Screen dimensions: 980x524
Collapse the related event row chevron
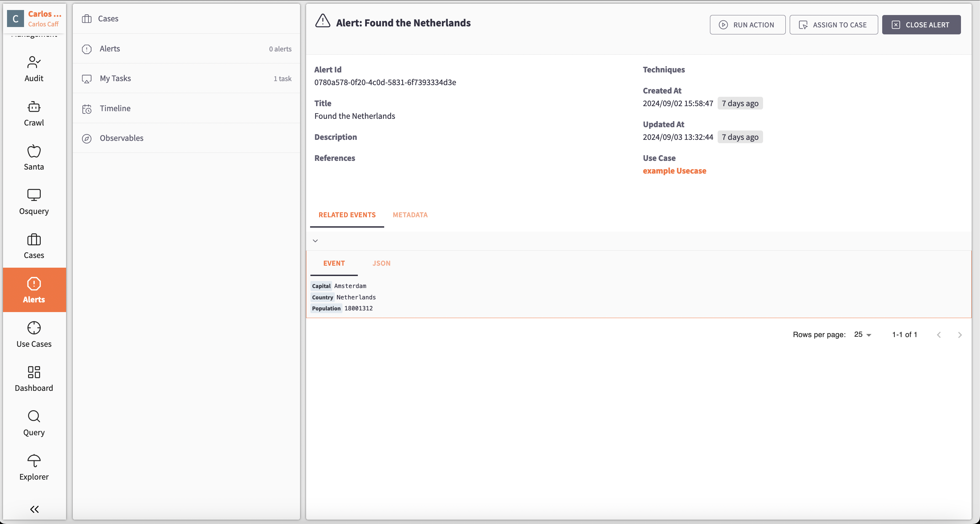tap(315, 241)
